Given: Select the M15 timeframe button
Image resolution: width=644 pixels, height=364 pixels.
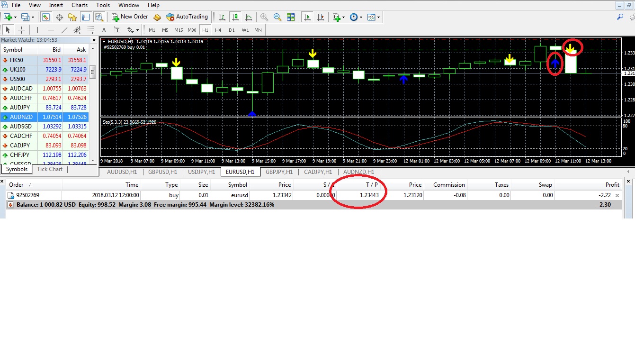Looking at the screenshot, I should pyautogui.click(x=178, y=30).
